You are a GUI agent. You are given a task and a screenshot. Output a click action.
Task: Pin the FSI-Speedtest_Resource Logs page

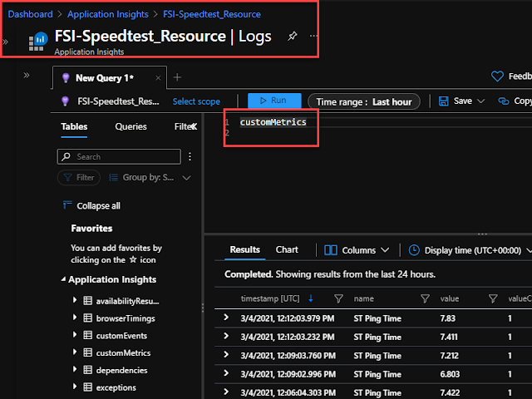tap(293, 36)
